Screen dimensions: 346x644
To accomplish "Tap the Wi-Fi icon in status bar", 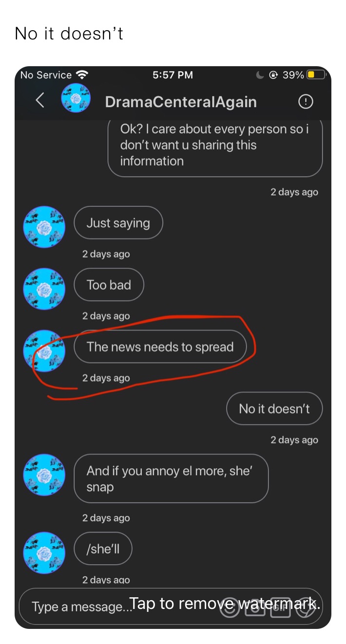I will tap(82, 75).
